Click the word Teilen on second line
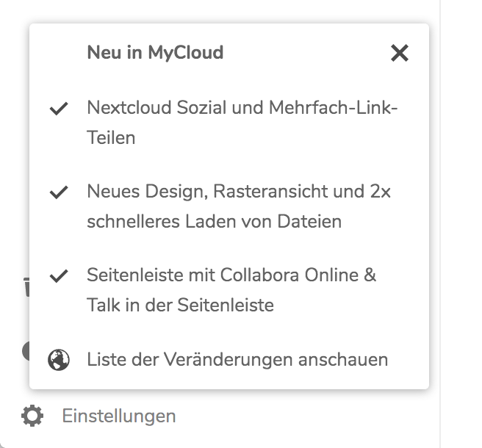This screenshot has height=448, width=482. pos(111,137)
